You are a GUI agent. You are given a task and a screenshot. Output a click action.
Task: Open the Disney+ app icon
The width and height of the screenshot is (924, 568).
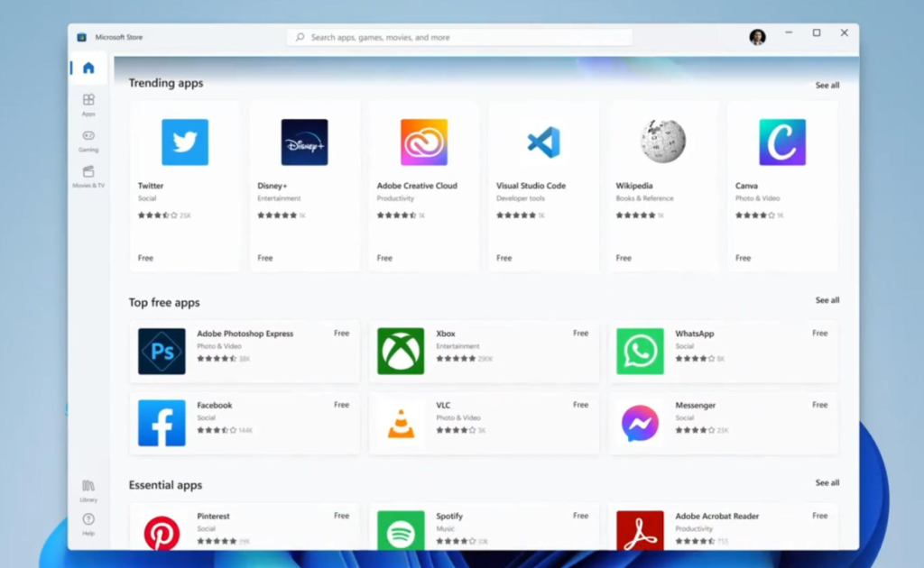tap(305, 142)
